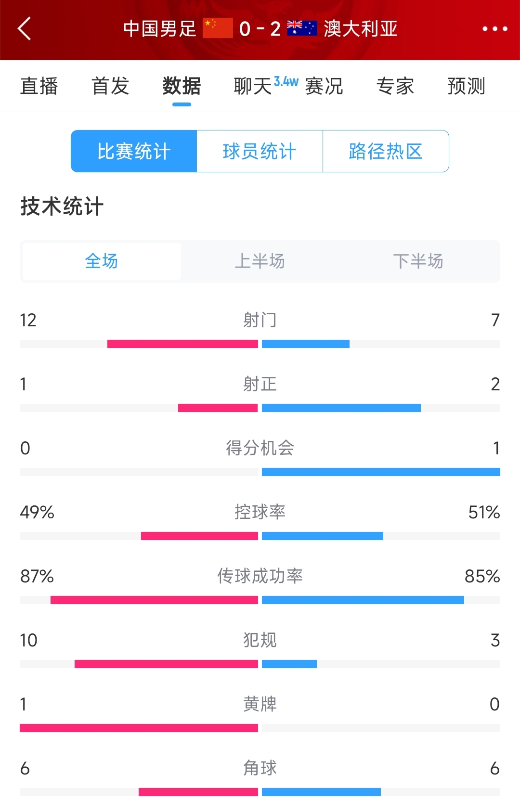Select the 路径热区 segment
This screenshot has width=520, height=812.
[385, 151]
